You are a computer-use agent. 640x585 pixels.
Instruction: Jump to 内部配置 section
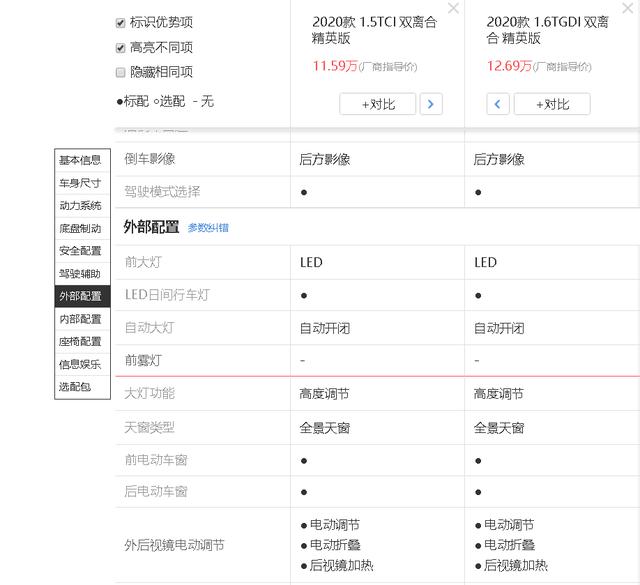coord(82,319)
